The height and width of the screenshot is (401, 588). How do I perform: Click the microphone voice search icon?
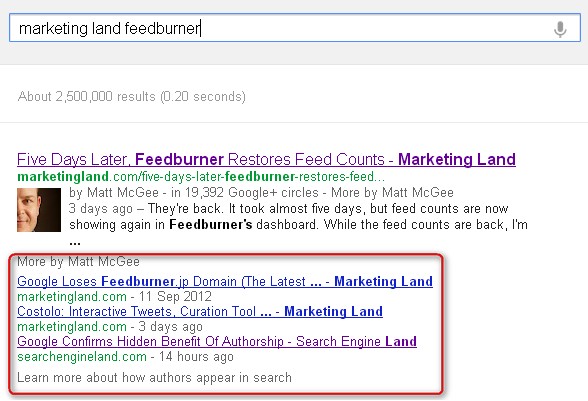click(x=560, y=29)
